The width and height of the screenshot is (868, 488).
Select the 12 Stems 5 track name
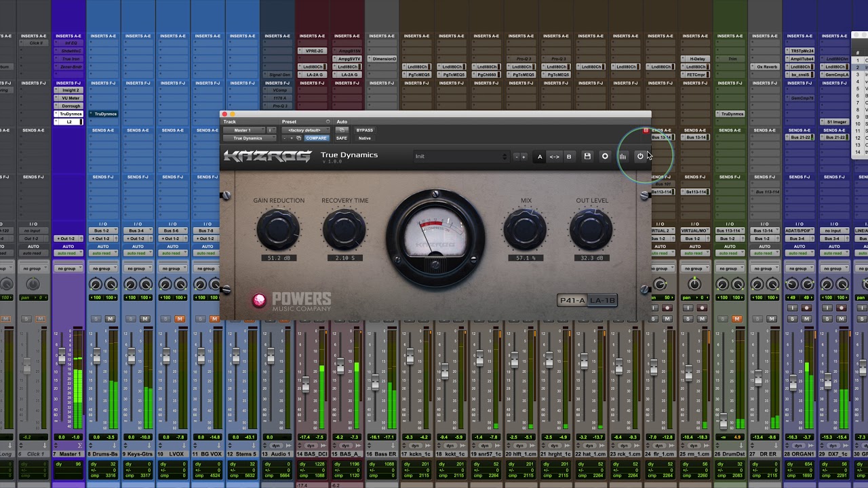pos(242,454)
